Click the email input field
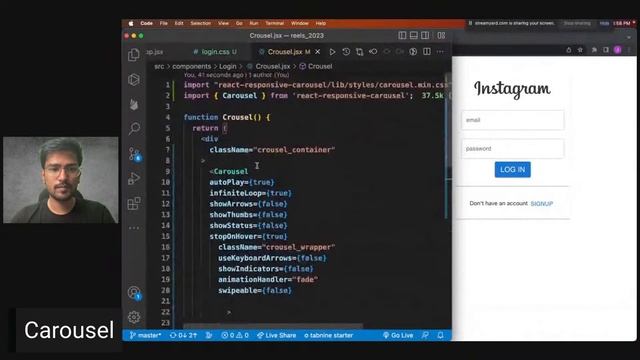The width and height of the screenshot is (640, 360). click(x=513, y=120)
